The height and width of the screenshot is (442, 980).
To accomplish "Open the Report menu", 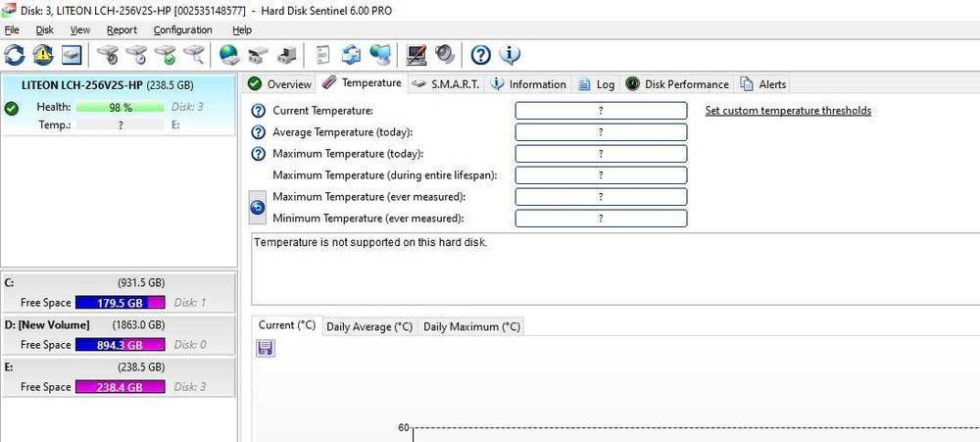I will [122, 30].
